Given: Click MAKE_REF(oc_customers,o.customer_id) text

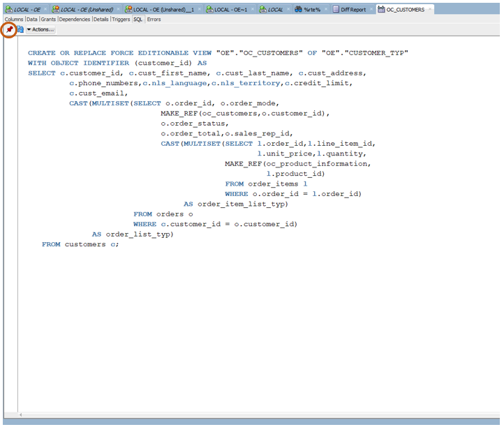Looking at the screenshot, I should click(243, 114).
